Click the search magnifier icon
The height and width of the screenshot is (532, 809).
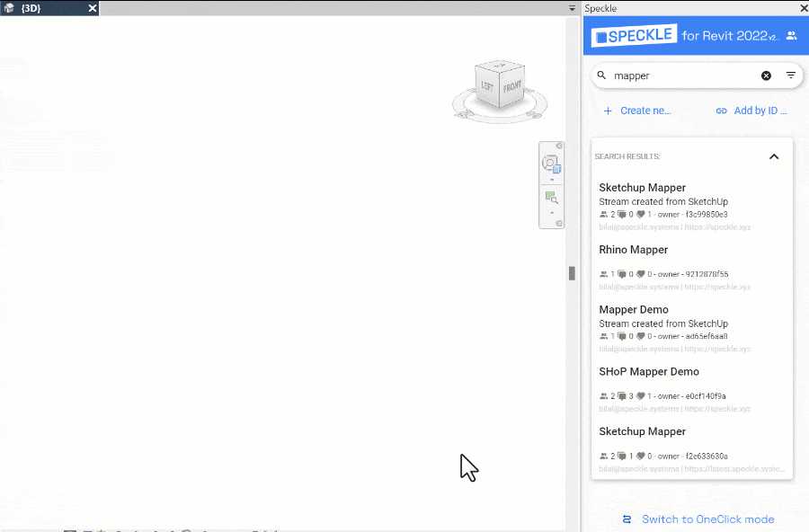pos(601,75)
